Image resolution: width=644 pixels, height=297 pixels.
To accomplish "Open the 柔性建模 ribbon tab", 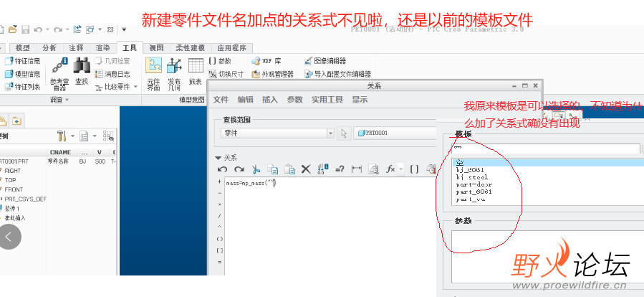I will (190, 48).
